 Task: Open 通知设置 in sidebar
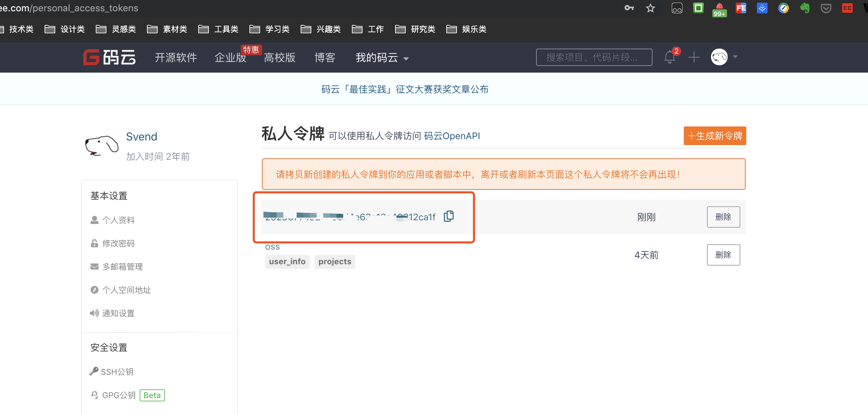tap(112, 313)
